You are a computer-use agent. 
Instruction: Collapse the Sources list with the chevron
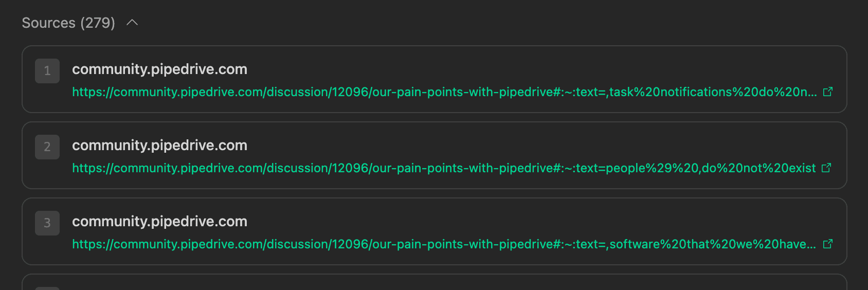132,23
